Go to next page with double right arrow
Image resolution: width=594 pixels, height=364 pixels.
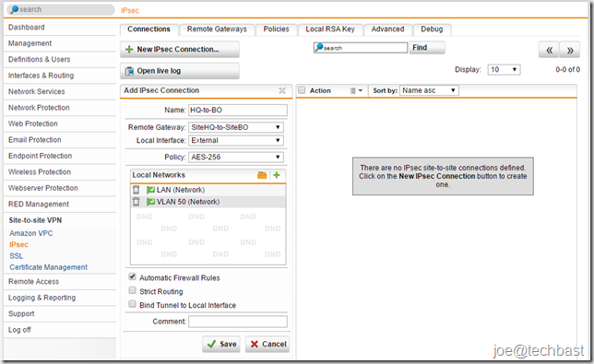pyautogui.click(x=570, y=50)
